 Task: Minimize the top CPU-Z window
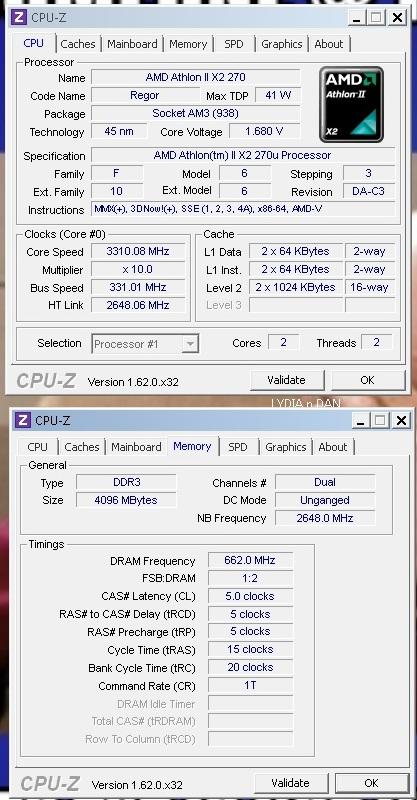point(357,18)
